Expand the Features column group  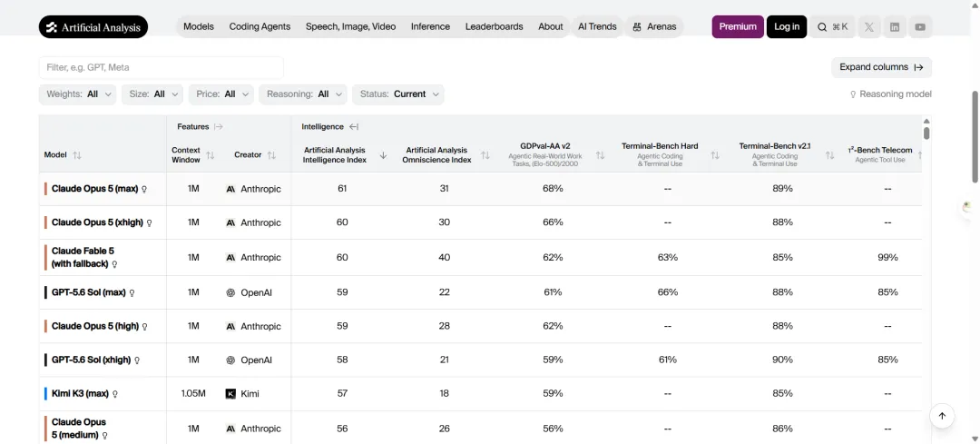218,126
